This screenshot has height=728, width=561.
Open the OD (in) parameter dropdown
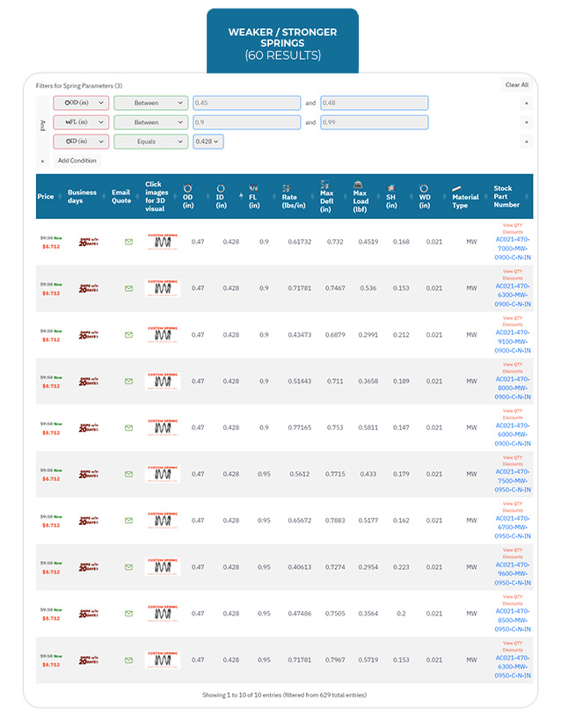tap(81, 103)
